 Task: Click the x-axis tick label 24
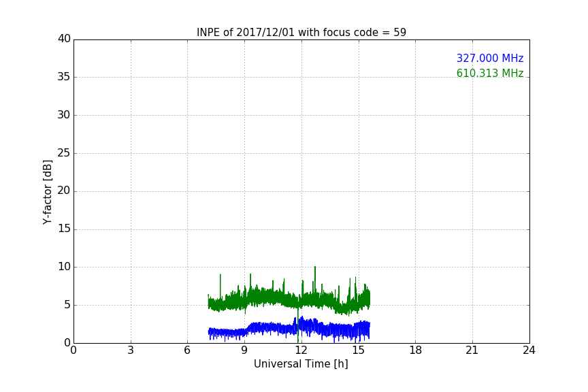point(529,350)
